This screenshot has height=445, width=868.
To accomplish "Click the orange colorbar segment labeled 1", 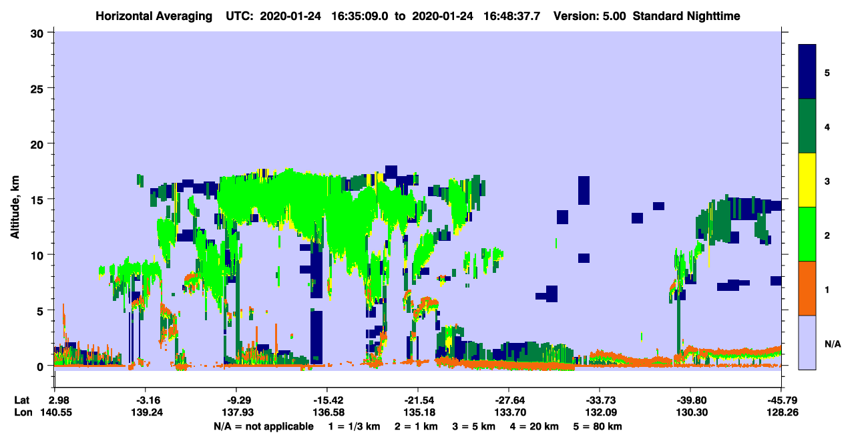I will click(807, 288).
